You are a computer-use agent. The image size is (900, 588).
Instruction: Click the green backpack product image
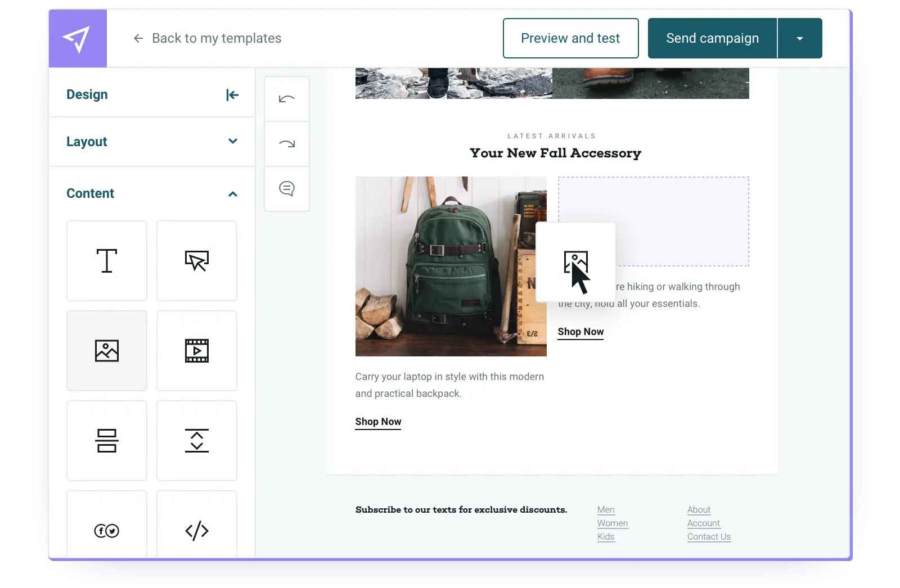click(x=451, y=266)
